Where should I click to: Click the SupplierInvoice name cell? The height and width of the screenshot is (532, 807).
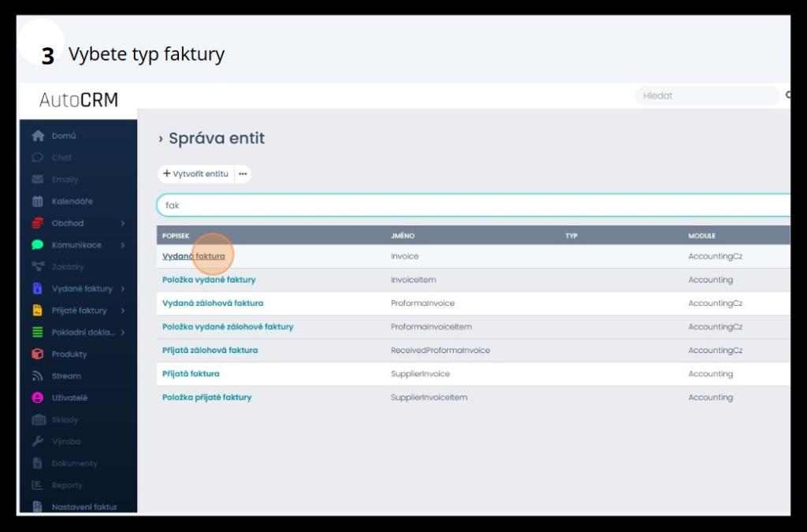pos(420,374)
